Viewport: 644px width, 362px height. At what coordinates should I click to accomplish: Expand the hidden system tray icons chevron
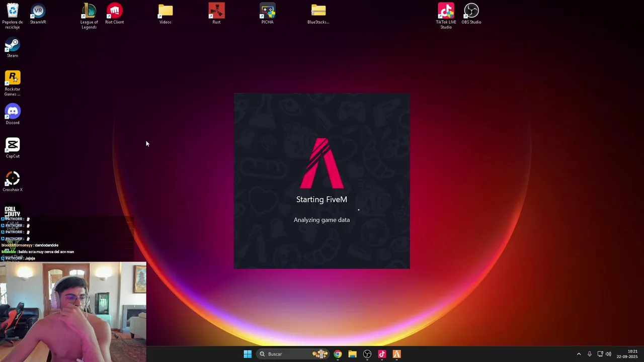579,354
